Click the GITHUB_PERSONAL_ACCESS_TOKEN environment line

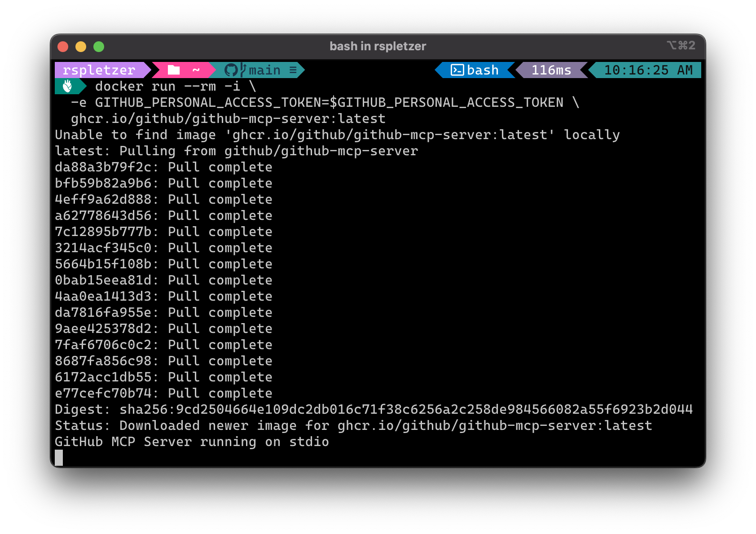[325, 102]
